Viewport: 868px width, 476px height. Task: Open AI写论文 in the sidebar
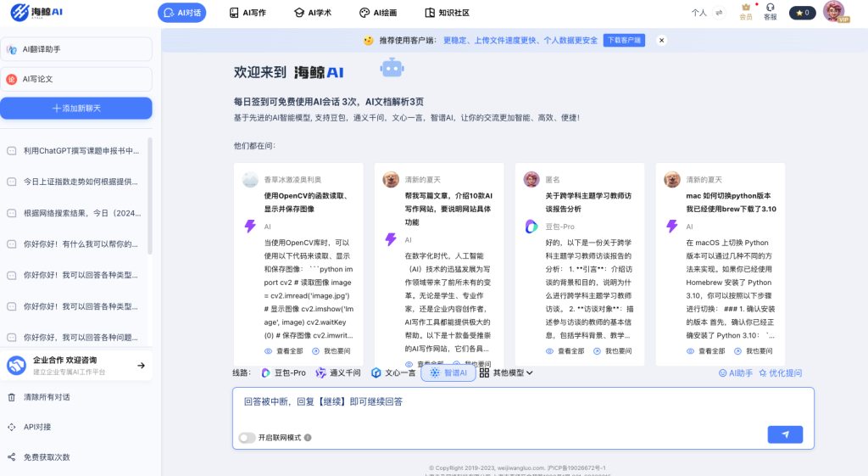point(76,79)
